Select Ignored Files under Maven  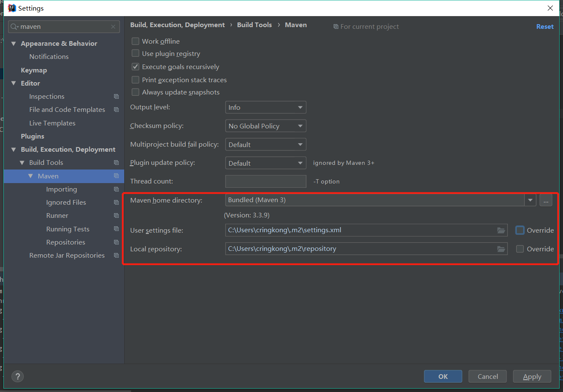[66, 203]
